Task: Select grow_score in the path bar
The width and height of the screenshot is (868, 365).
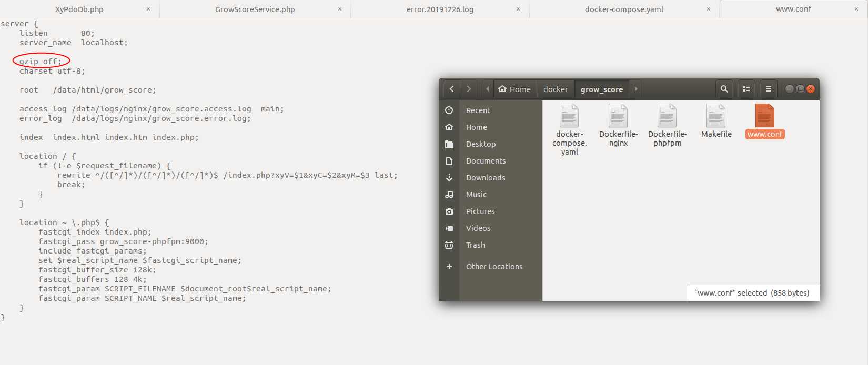Action: [x=602, y=89]
